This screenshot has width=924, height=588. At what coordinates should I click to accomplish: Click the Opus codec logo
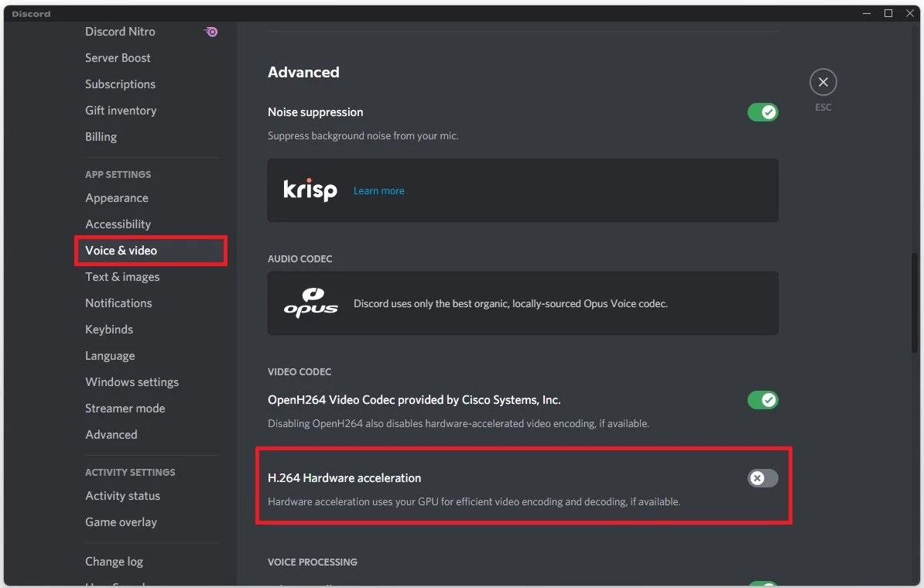pyautogui.click(x=310, y=303)
